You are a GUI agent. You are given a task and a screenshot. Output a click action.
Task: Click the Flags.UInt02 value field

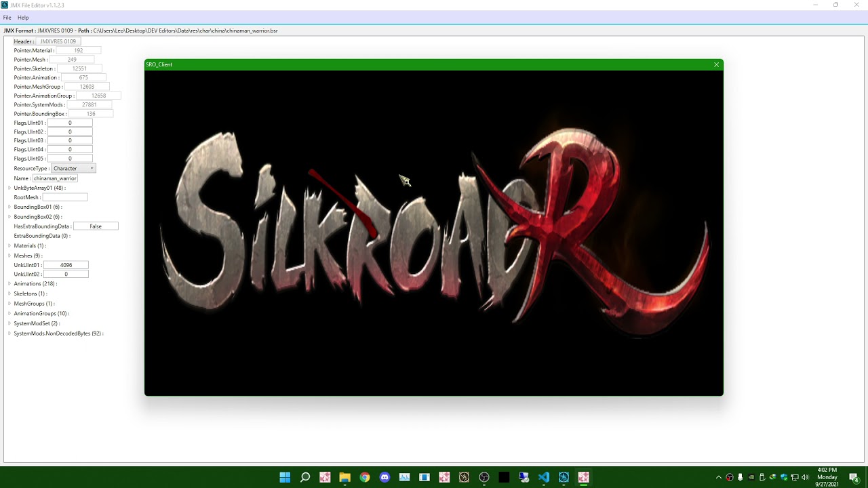coord(70,131)
